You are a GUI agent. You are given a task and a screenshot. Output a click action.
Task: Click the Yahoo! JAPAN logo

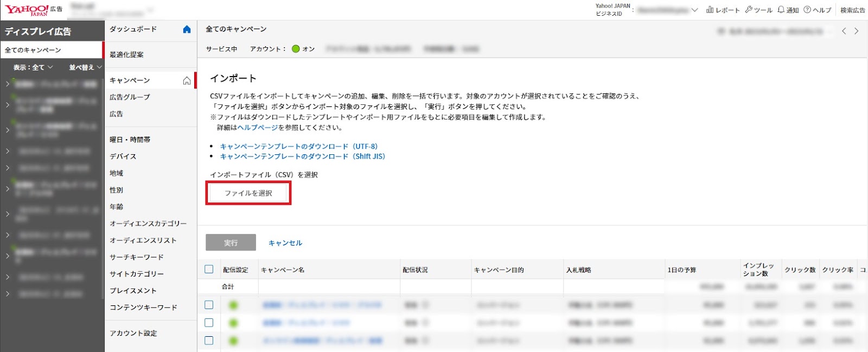tap(27, 10)
